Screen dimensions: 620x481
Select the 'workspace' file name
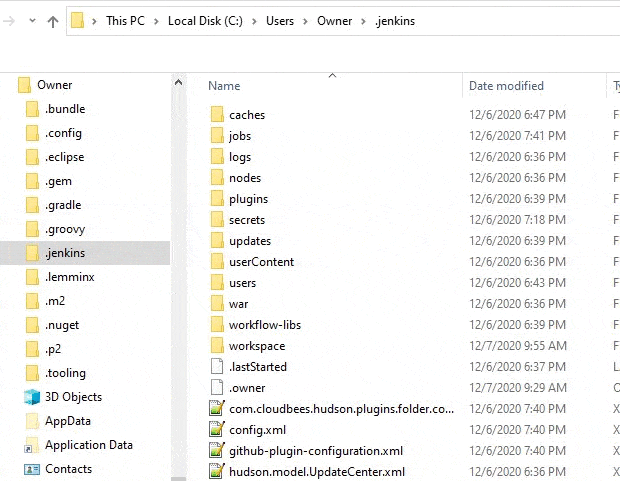tap(257, 346)
